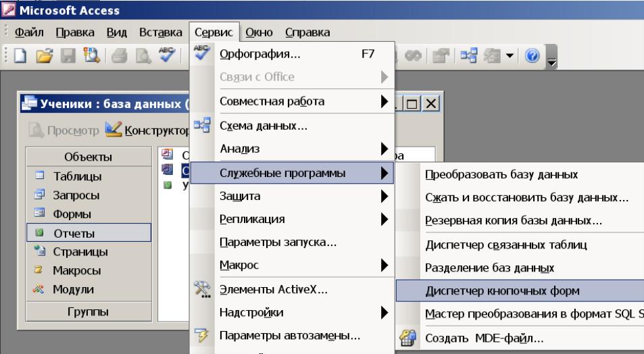Expand the Надстройки submenu
The image size is (644, 354).
point(292,312)
